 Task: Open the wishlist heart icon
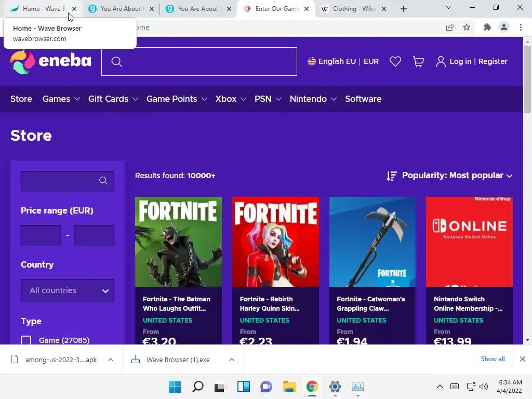point(395,61)
